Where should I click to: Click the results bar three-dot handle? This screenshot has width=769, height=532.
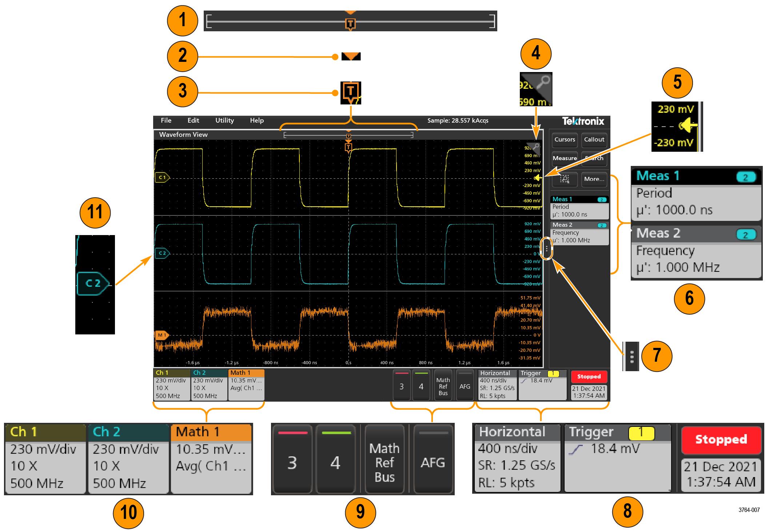pos(546,249)
